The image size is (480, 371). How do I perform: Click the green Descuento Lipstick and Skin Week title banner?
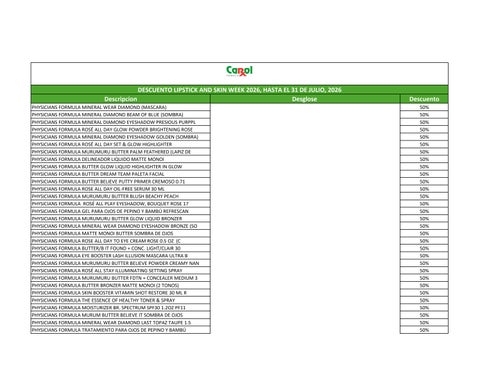239,90
